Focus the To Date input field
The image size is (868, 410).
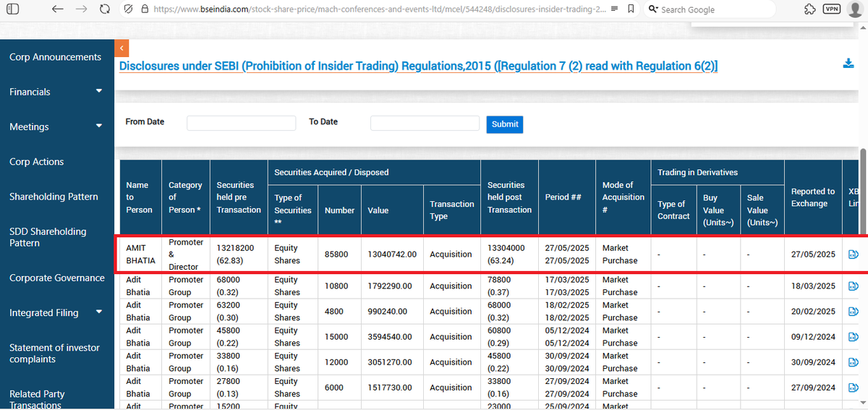[425, 123]
